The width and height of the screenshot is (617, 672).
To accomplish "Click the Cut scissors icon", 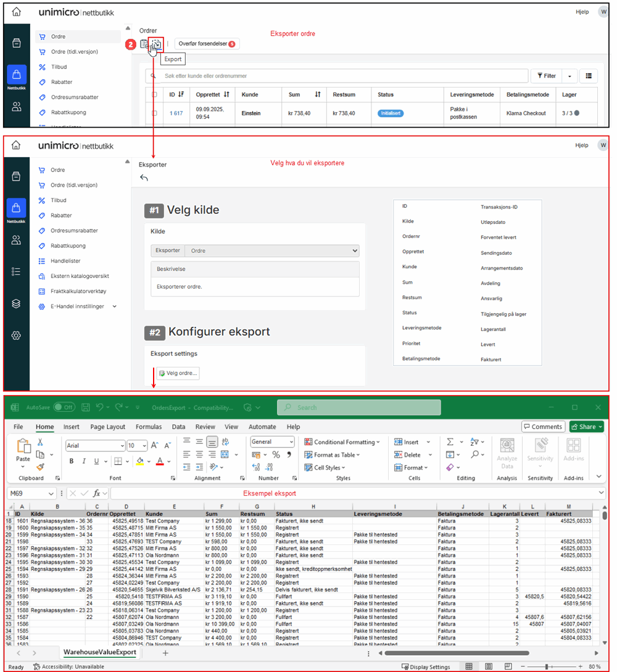I will click(x=40, y=442).
